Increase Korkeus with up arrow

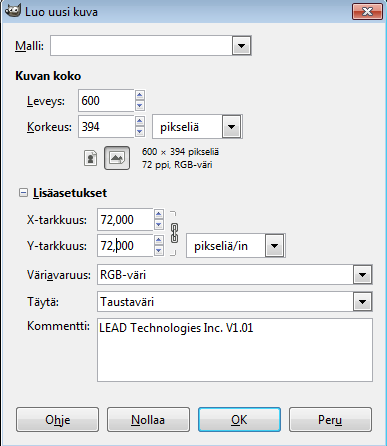coord(140,121)
